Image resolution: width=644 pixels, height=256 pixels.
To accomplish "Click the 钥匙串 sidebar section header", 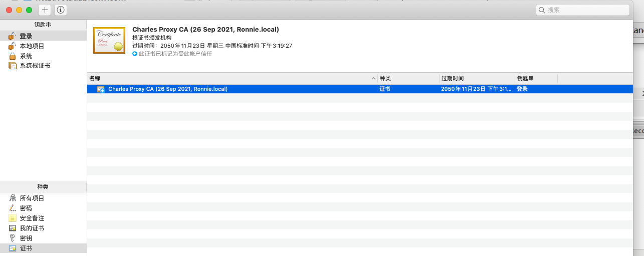I will 43,25.
